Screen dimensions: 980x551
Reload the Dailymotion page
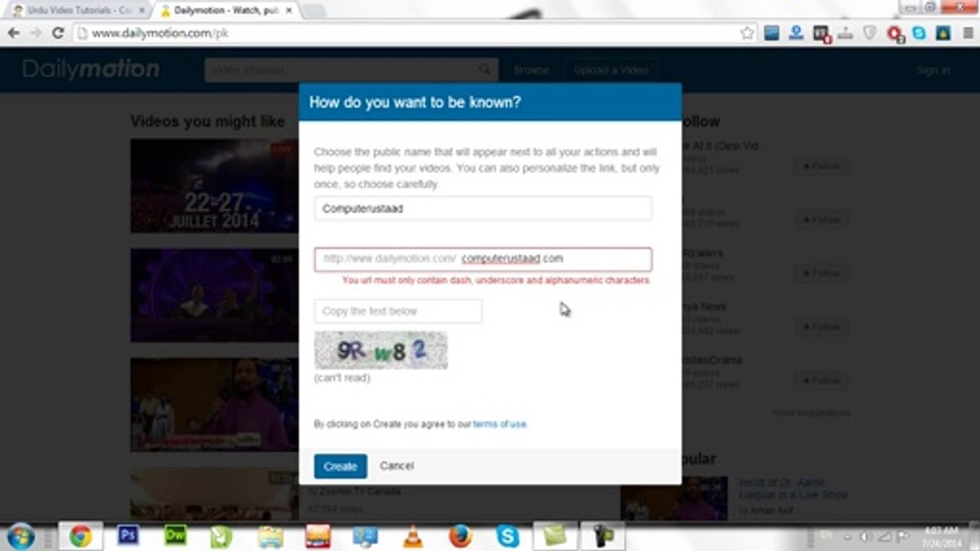click(57, 33)
